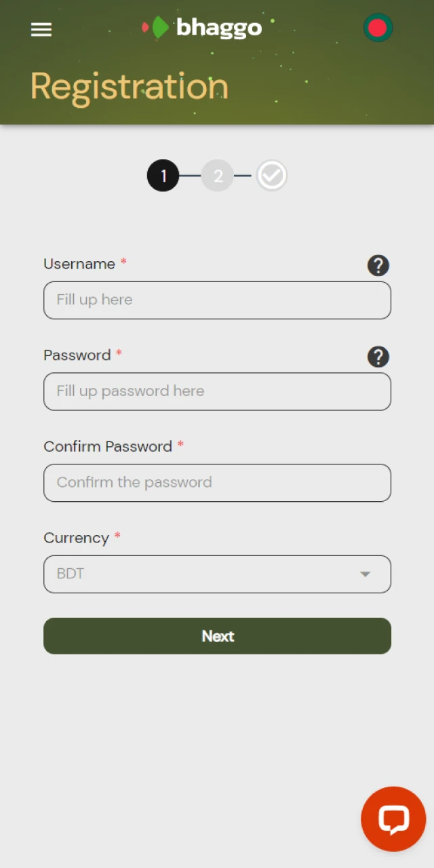Click the Confirm Password required asterisk
This screenshot has height=868, width=434.
180,444
